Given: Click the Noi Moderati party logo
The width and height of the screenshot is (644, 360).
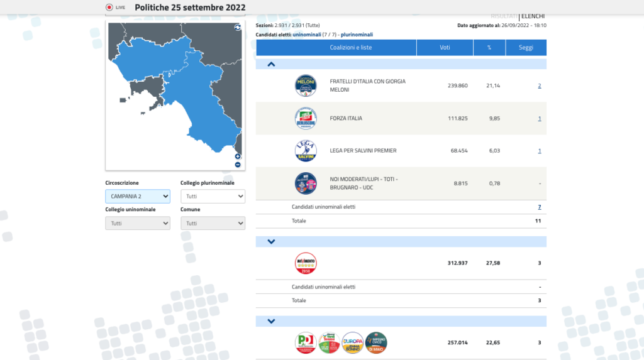Looking at the screenshot, I should pos(306,183).
